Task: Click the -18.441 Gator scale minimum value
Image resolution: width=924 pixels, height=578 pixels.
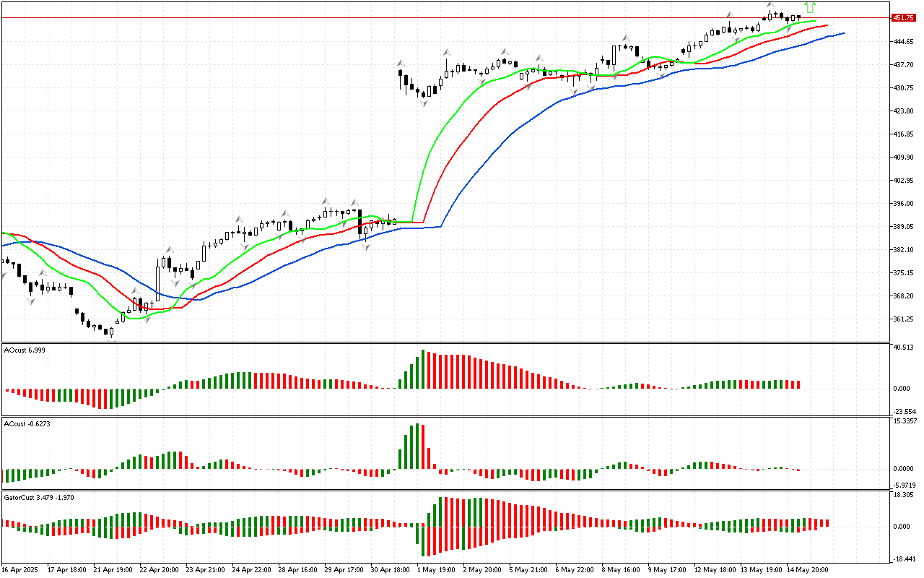Action: click(x=905, y=559)
